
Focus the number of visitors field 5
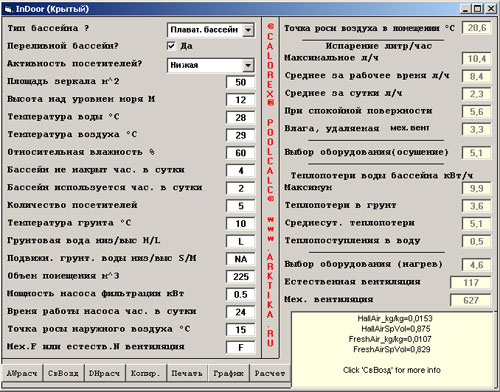point(241,206)
